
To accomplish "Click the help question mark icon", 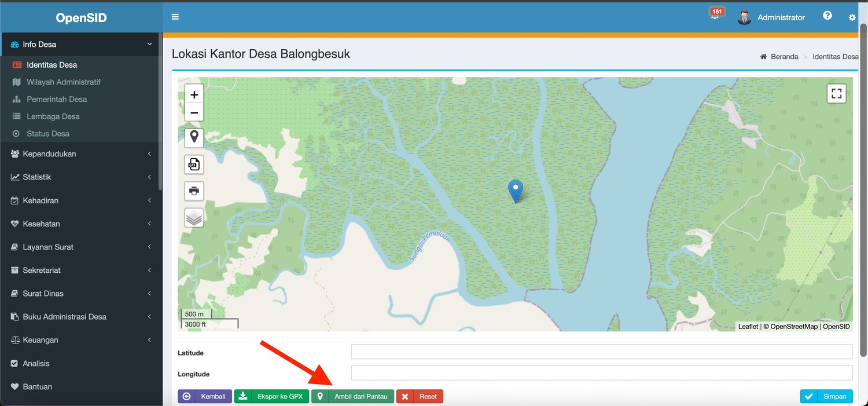I will point(827,16).
